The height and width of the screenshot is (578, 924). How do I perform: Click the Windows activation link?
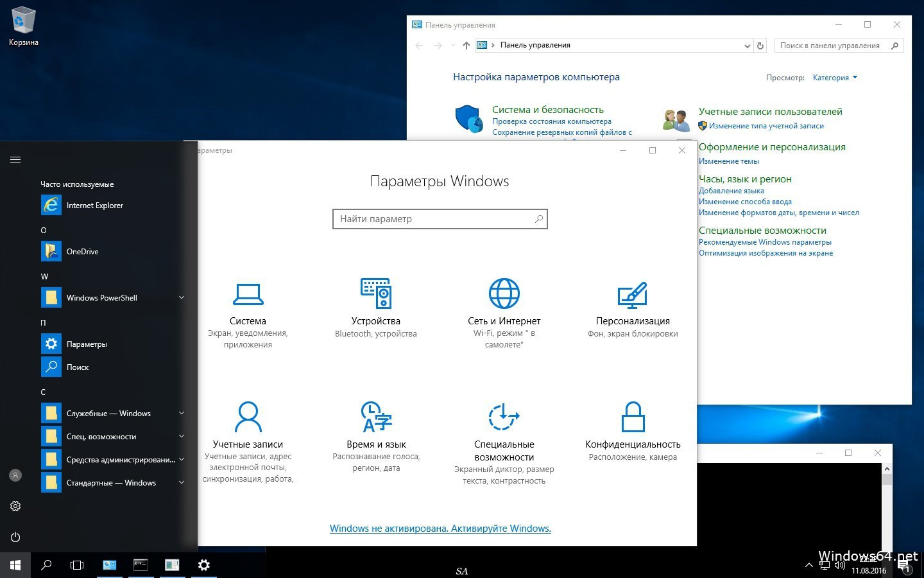coord(440,529)
